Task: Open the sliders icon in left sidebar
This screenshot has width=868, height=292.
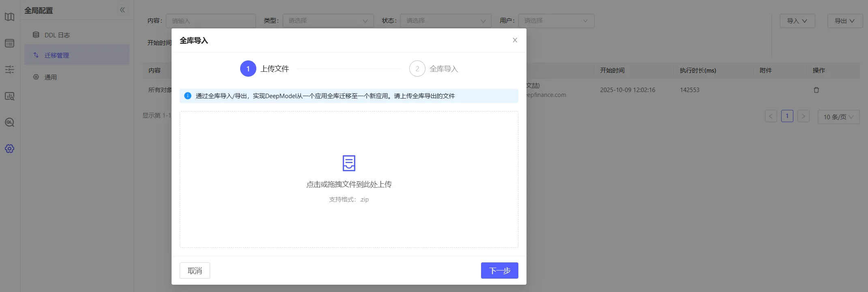Action: tap(10, 70)
